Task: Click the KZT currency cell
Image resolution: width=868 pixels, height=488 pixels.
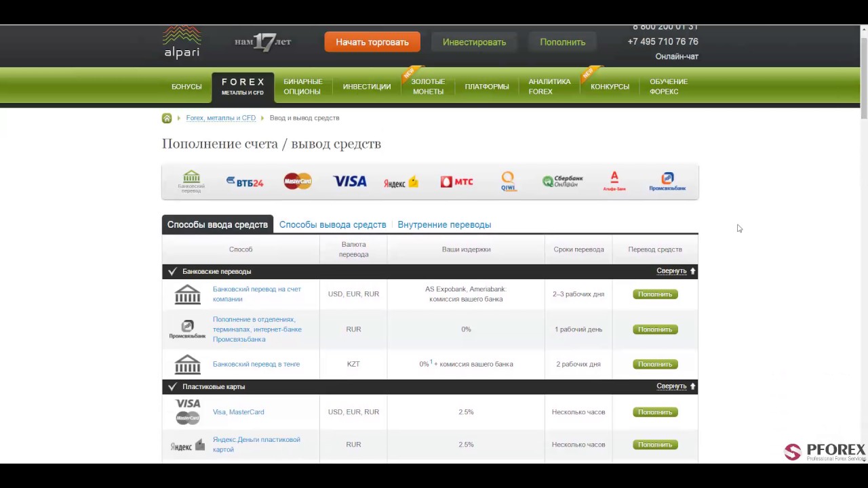Action: click(353, 364)
